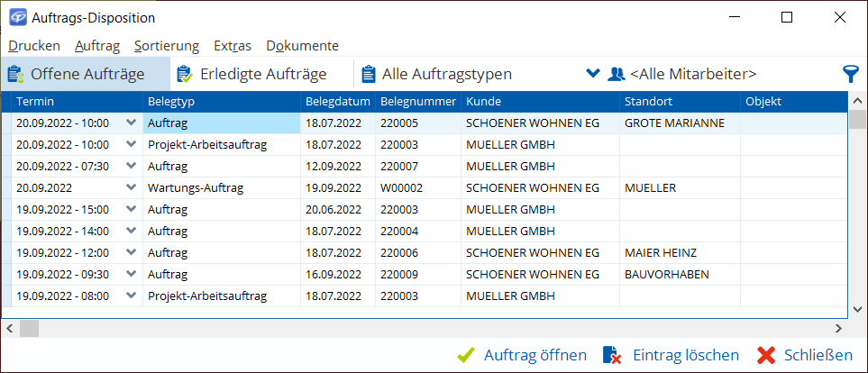Open the Drucken menu
The height and width of the screenshot is (373, 868).
pyautogui.click(x=34, y=46)
